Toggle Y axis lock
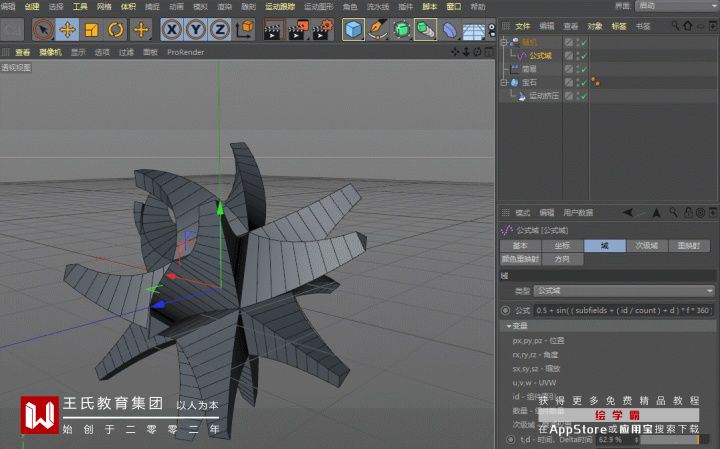This screenshot has width=720, height=449. tap(196, 30)
